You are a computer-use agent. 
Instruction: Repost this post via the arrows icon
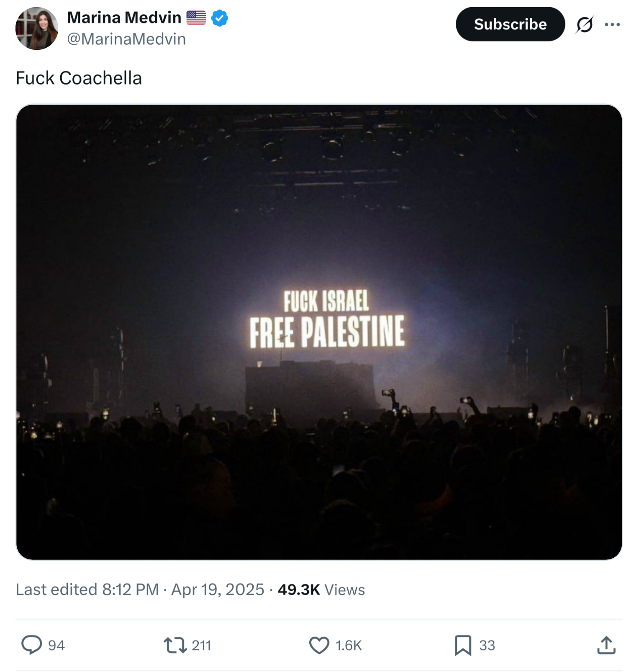(175, 645)
